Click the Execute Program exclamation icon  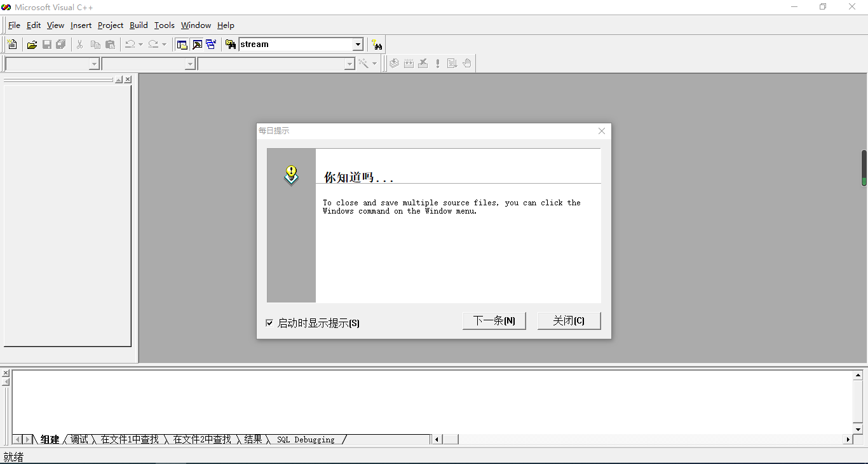[x=438, y=64]
